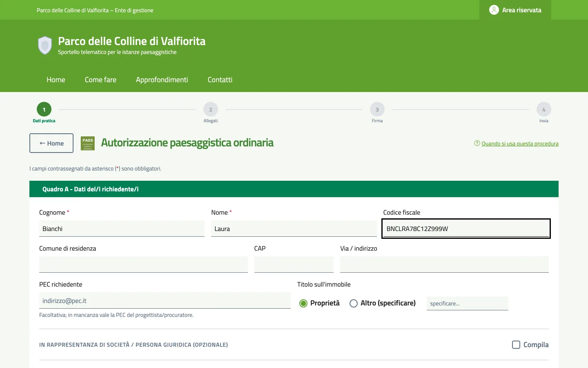588x368 pixels.
Task: Click the 'I campi contrassegnati da asterisco' note
Action: point(96,168)
